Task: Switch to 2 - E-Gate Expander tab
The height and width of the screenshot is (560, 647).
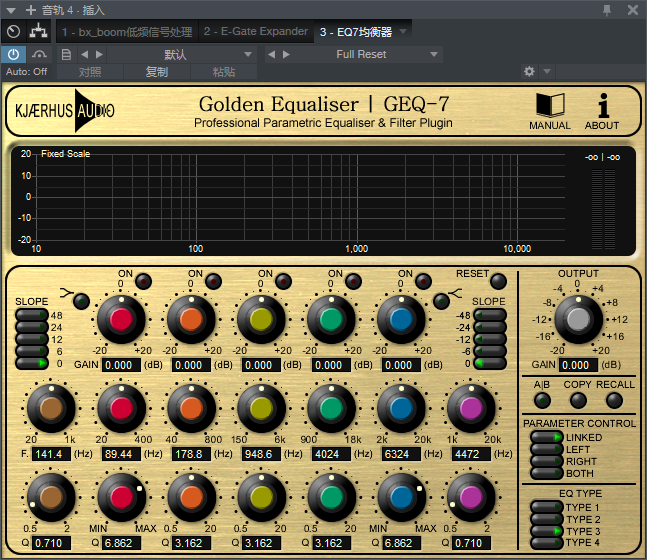Action: click(256, 32)
